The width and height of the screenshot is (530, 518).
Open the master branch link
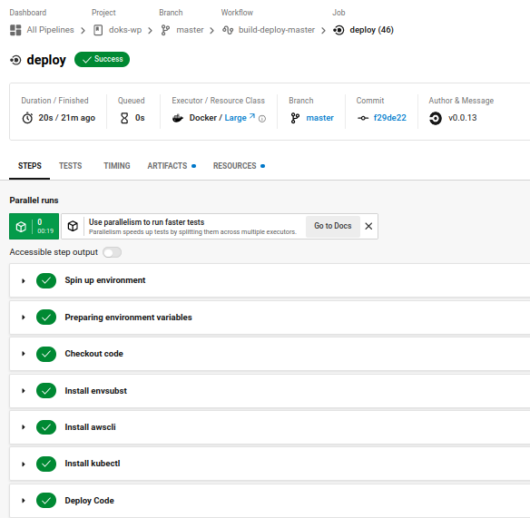[320, 118]
